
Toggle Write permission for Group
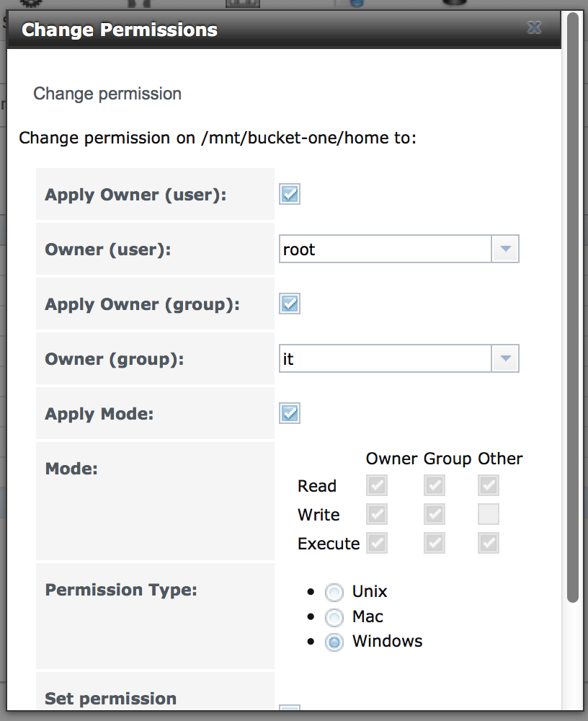point(434,514)
